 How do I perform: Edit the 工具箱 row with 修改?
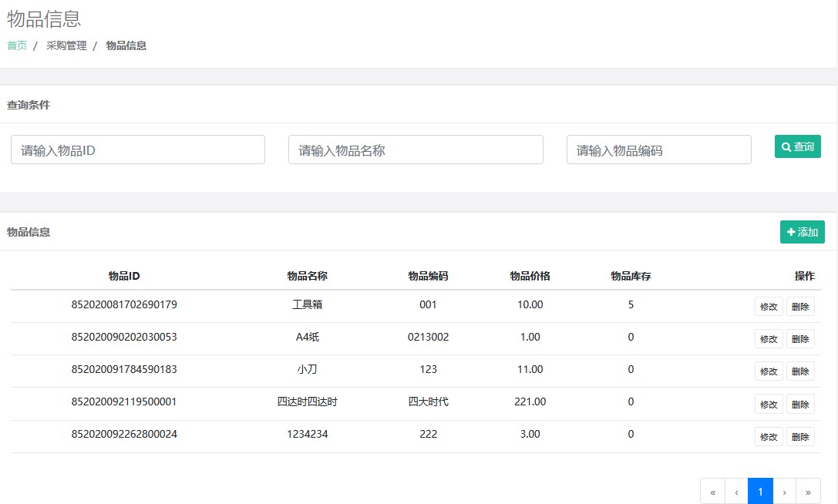[x=769, y=307]
